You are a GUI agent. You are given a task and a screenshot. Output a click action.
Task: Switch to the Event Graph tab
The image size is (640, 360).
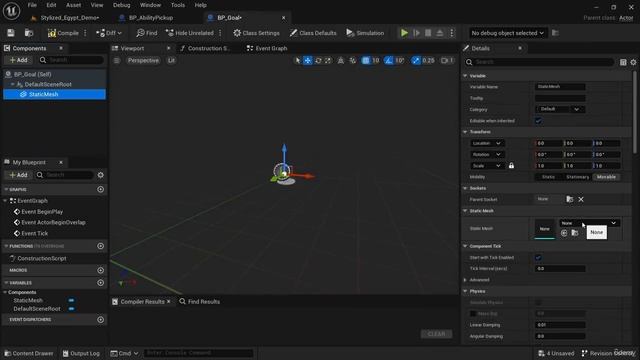point(267,48)
